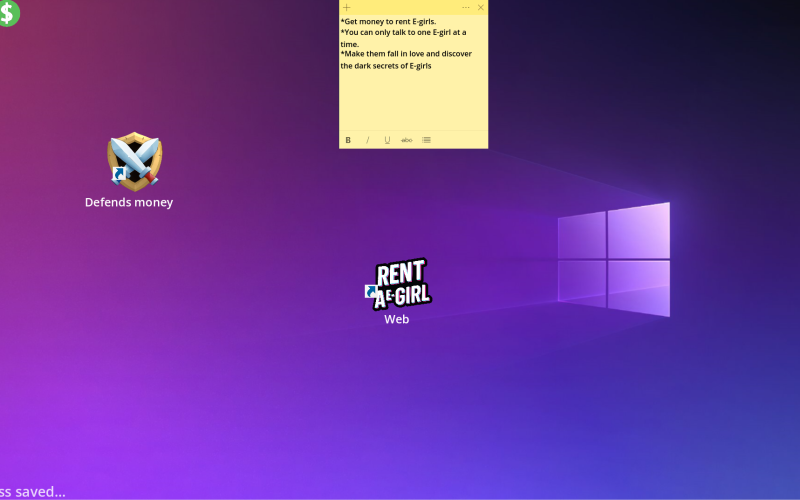This screenshot has height=500, width=800.
Task: Click the green dollar money icon
Action: (9, 12)
